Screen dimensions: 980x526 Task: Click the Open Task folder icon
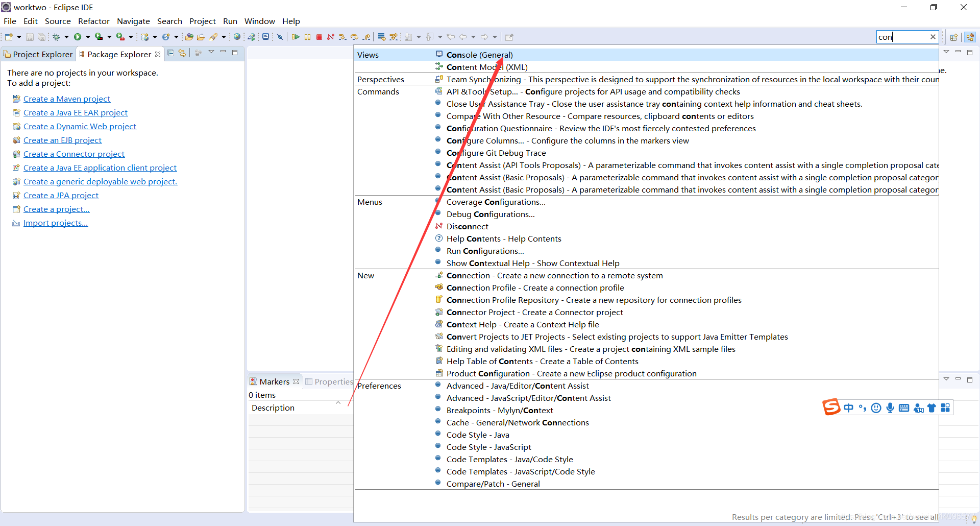[201, 37]
